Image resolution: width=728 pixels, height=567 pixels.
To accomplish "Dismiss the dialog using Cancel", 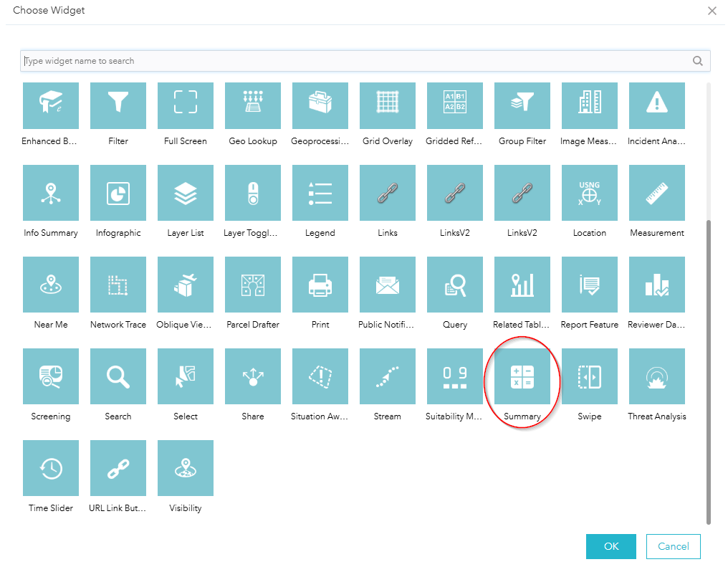I will pyautogui.click(x=673, y=546).
